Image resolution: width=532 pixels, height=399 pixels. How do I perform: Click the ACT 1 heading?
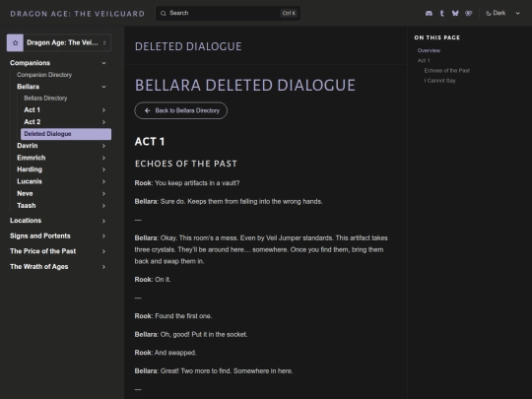point(150,142)
